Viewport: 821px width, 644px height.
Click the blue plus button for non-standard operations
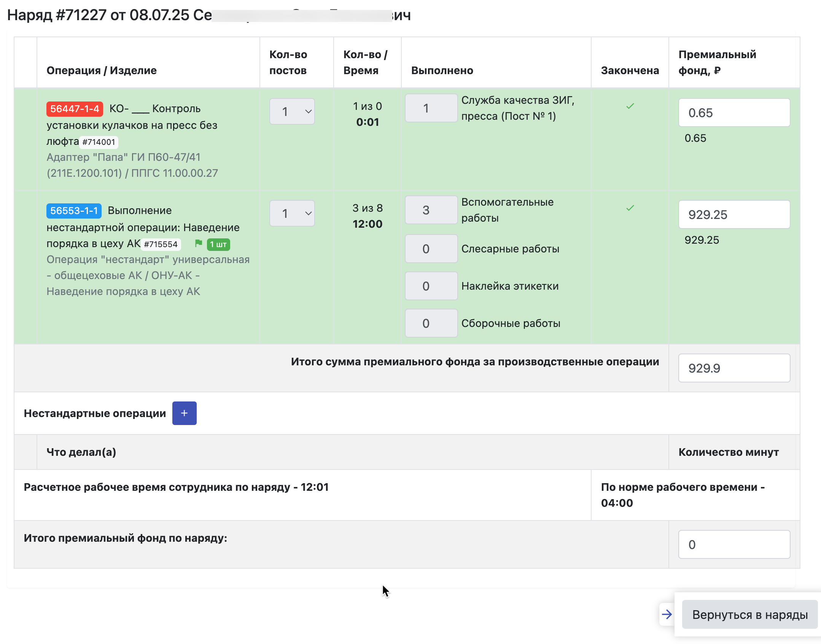tap(184, 413)
